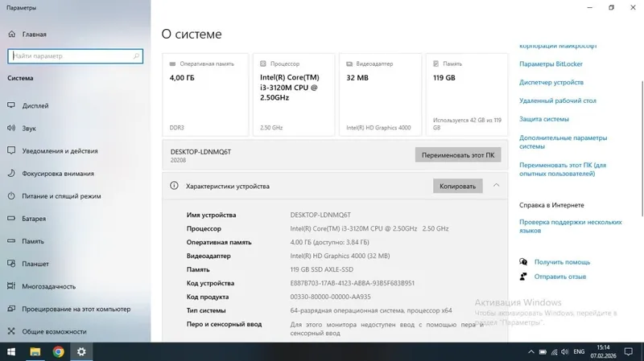This screenshot has height=361, width=644.
Task: Click the Память card disk icon
Action: point(436,64)
